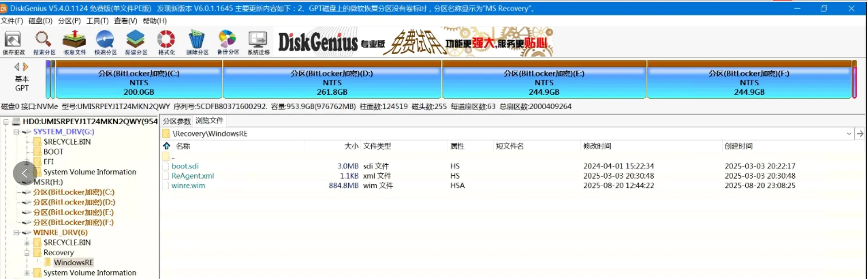Sort by the 属性 column header
Viewport: 868px width, 279px height.
click(x=457, y=146)
